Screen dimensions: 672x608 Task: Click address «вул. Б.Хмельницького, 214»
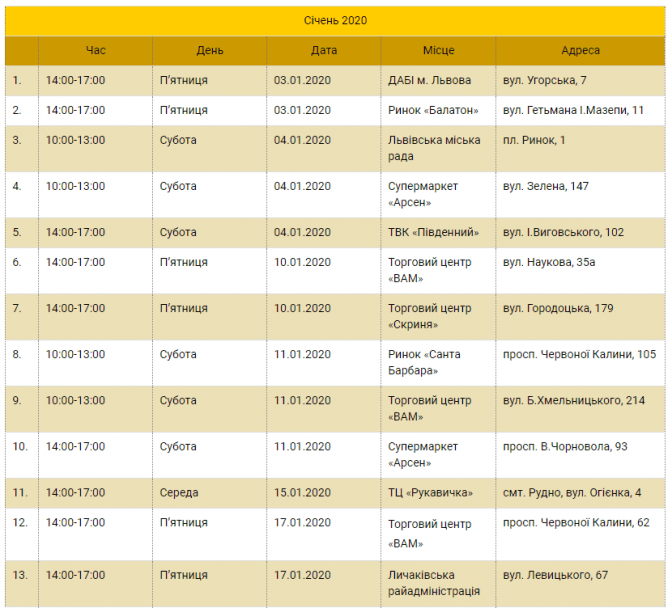[573, 400]
